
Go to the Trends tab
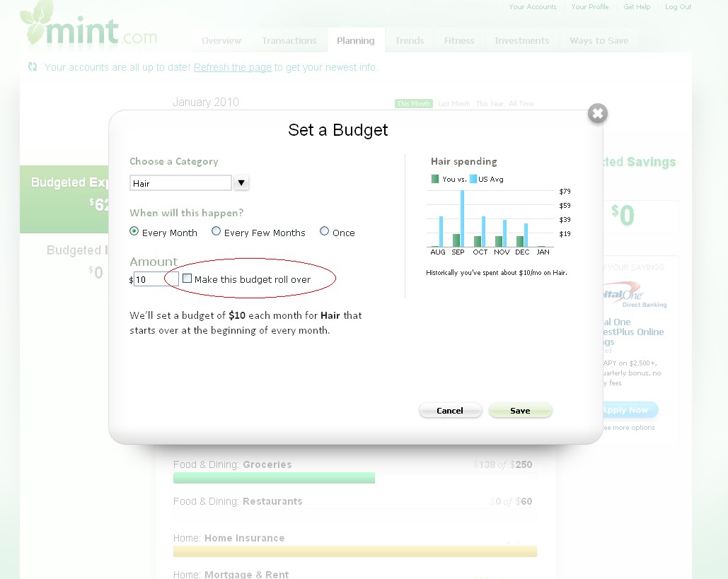pos(410,41)
